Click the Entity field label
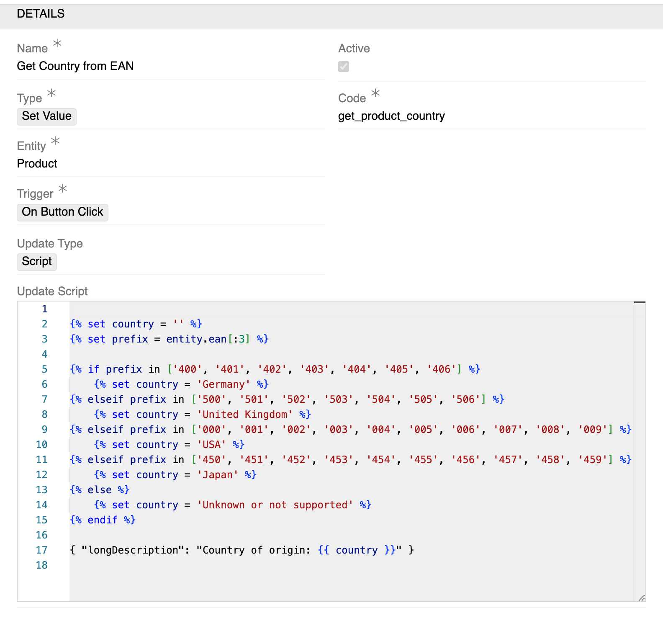Viewport: 663px width, 644px height. (31, 146)
